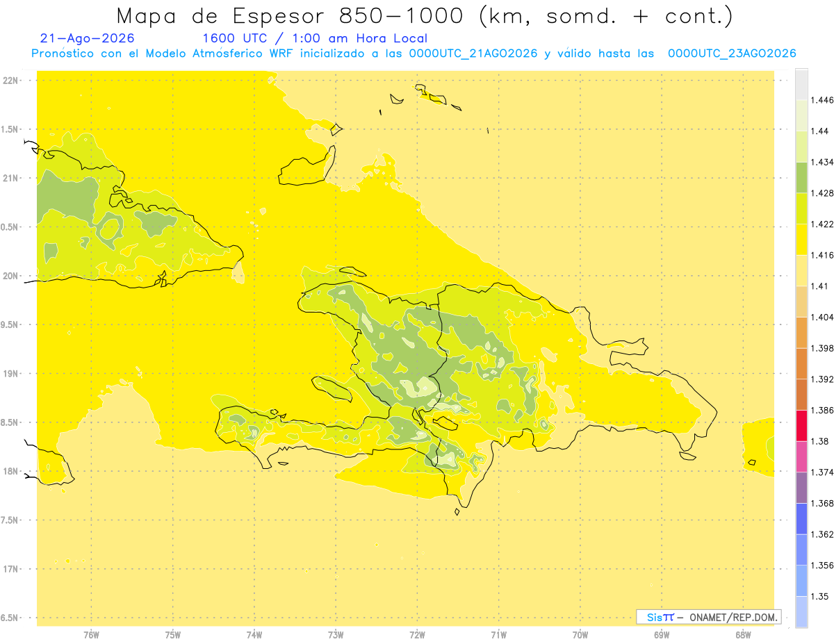
Task: Click the 21N latitude axis label
Action: [10, 178]
